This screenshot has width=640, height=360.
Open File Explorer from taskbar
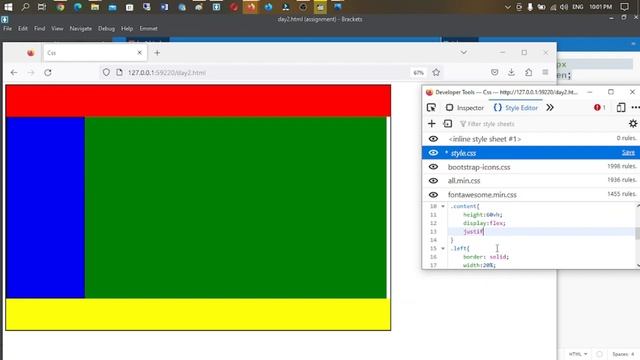[95, 7]
